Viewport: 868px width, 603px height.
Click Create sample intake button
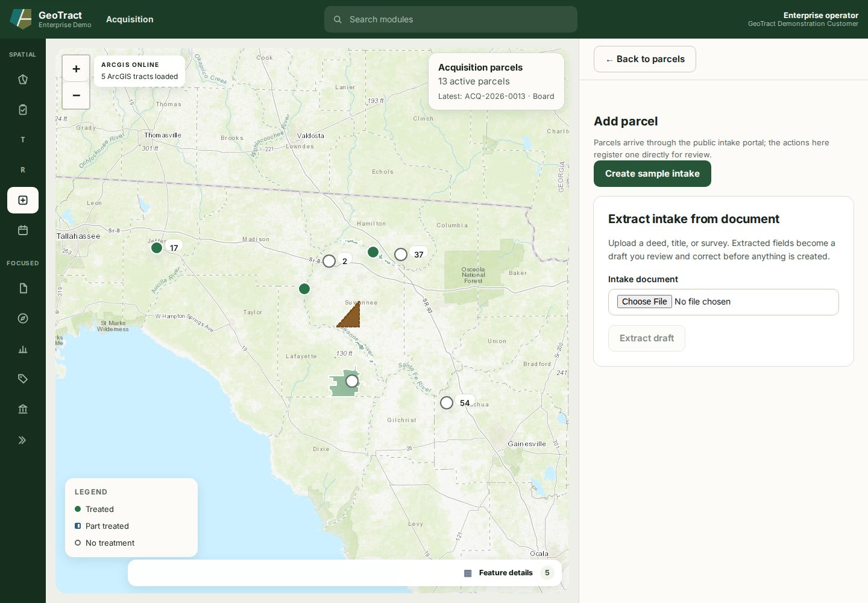(652, 174)
